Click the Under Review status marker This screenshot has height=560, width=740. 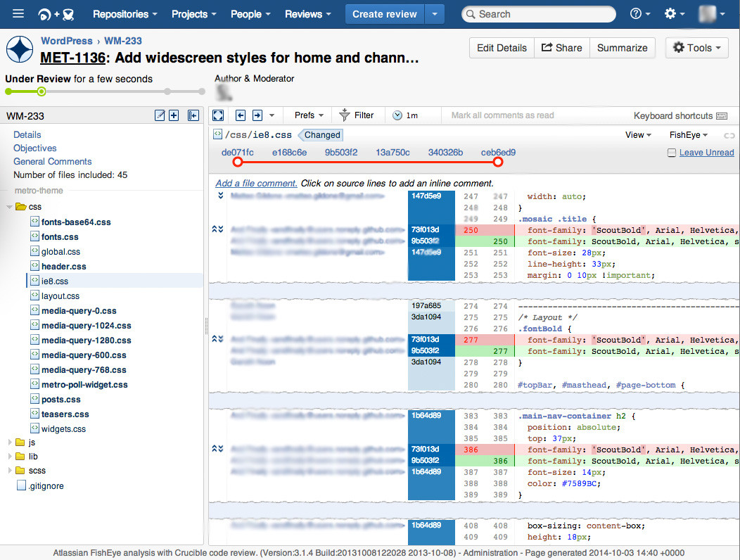tap(42, 91)
